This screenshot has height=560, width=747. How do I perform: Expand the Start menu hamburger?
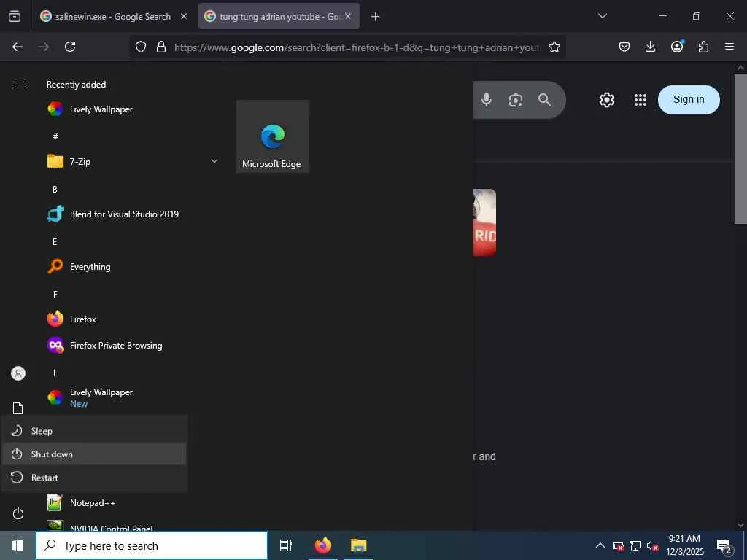click(18, 85)
